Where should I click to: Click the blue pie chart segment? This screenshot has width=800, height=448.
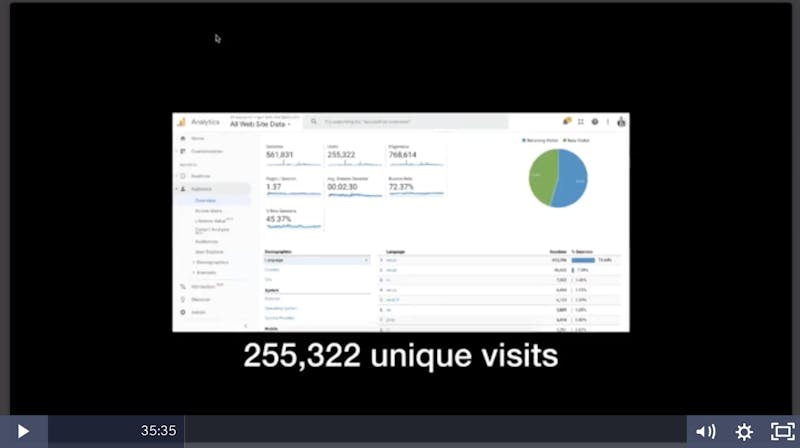click(x=573, y=180)
